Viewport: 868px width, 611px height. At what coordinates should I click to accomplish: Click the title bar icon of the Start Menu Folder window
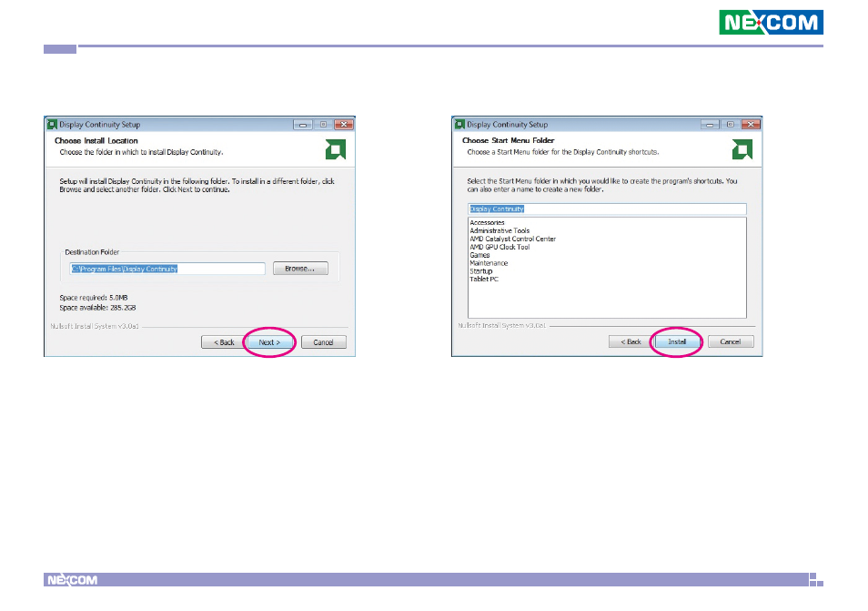(x=459, y=125)
